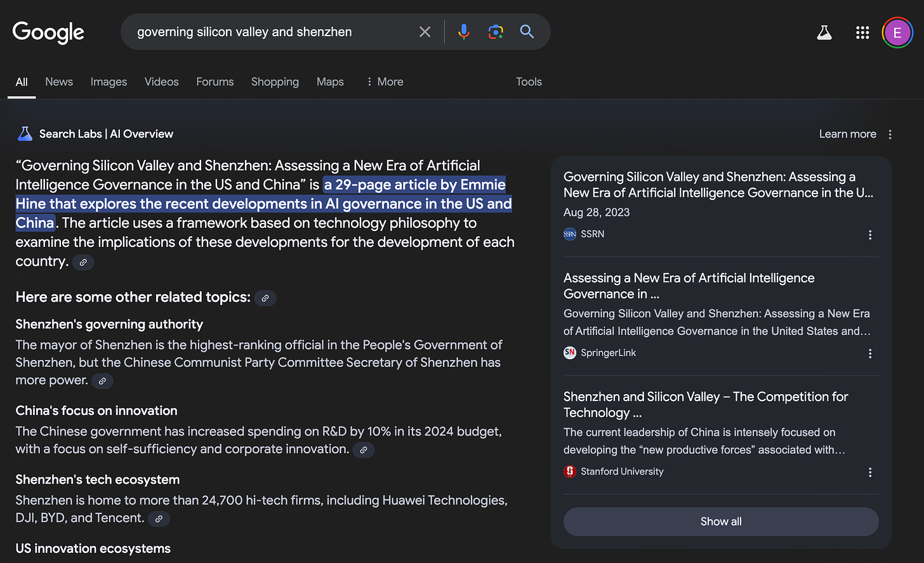The width and height of the screenshot is (924, 563).
Task: Expand the More search filters menu
Action: pos(385,82)
